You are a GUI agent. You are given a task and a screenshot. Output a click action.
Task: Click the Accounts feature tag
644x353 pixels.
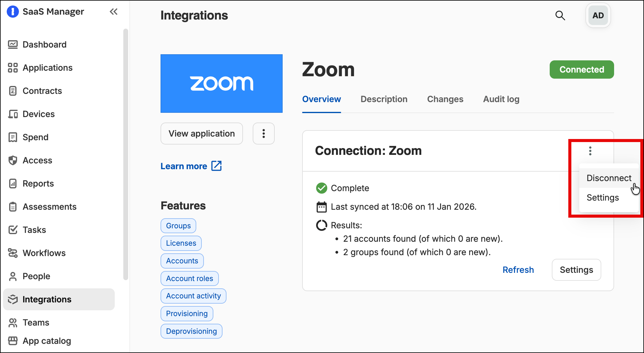182,261
